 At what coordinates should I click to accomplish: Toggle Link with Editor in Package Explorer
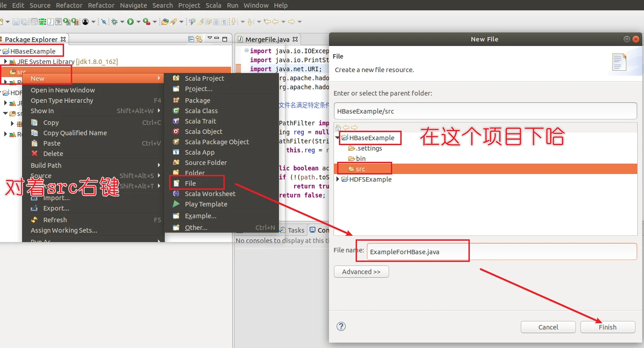coord(199,39)
